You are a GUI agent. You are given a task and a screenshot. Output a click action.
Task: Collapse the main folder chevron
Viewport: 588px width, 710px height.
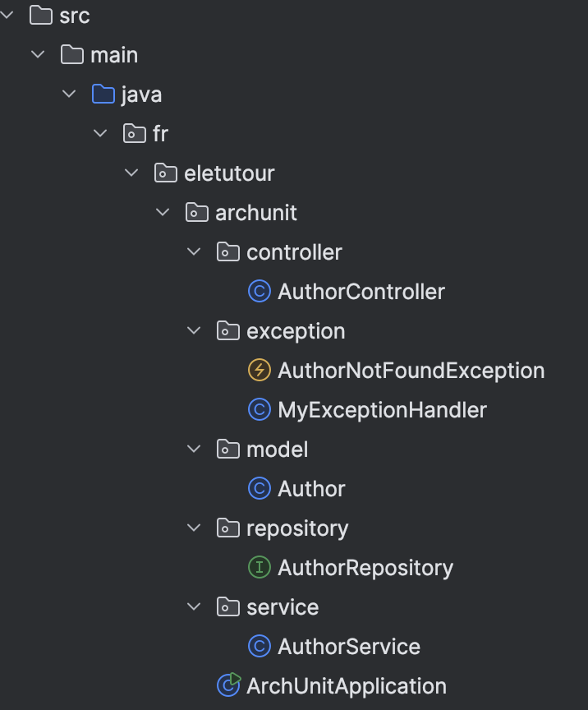point(38,55)
